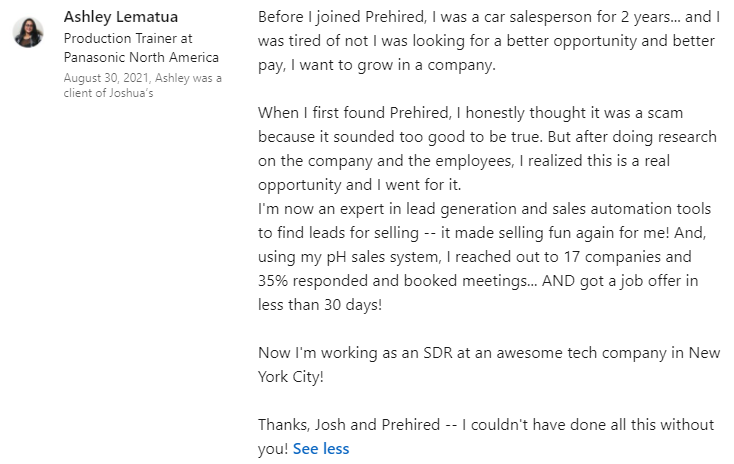Click the 'expert in lead generation' line

pos(484,209)
